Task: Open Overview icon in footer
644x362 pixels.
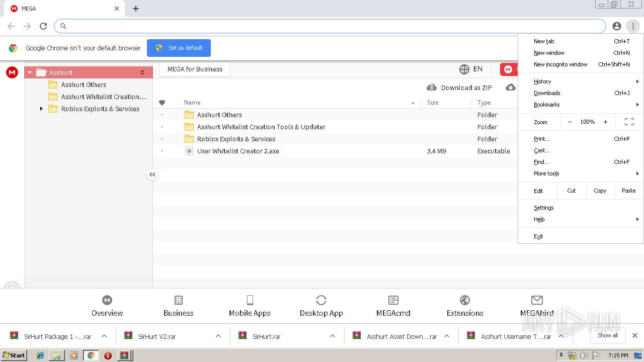Action: coord(107,300)
